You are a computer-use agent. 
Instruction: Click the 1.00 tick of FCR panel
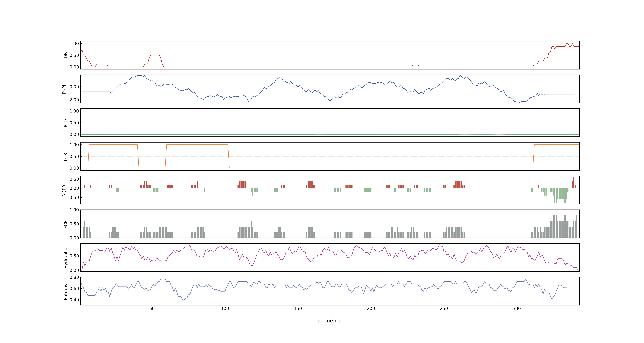[x=74, y=210]
